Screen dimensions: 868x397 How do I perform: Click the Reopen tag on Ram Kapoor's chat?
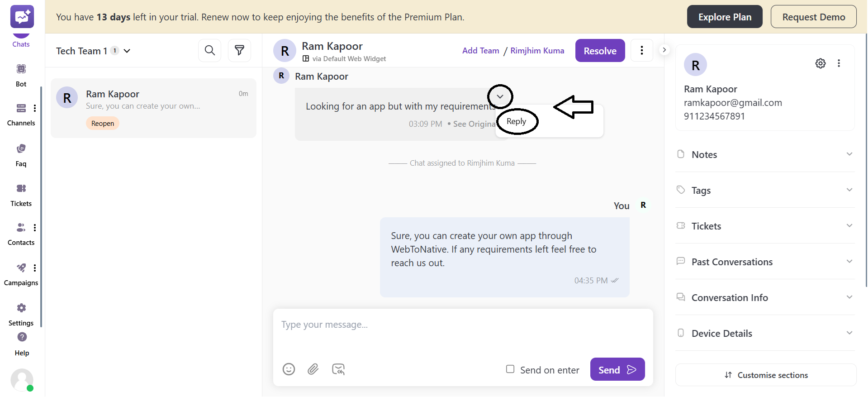[x=102, y=123]
